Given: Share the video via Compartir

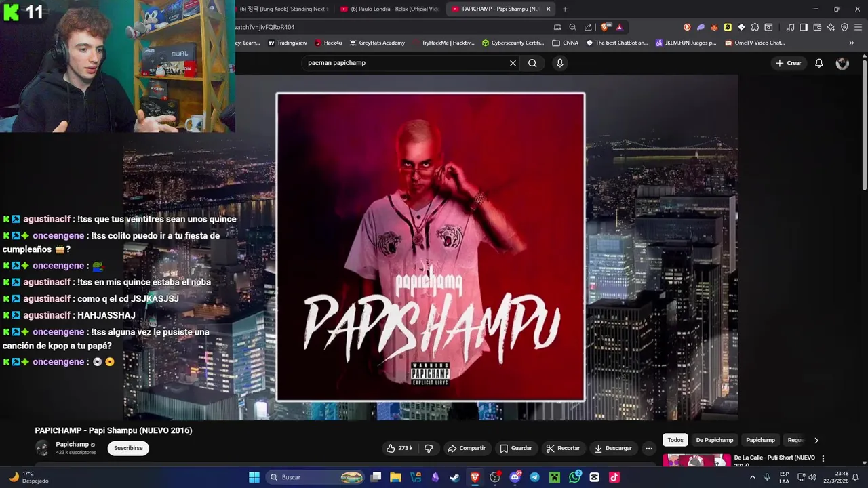Looking at the screenshot, I should (x=467, y=448).
